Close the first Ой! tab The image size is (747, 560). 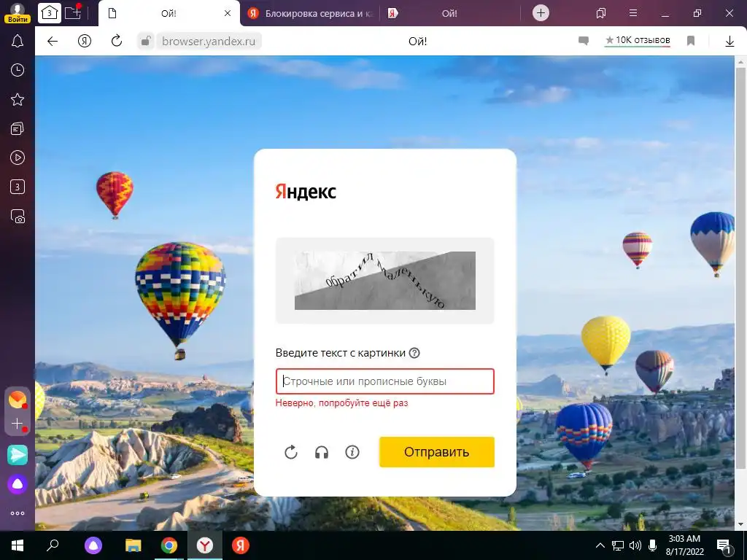click(228, 13)
